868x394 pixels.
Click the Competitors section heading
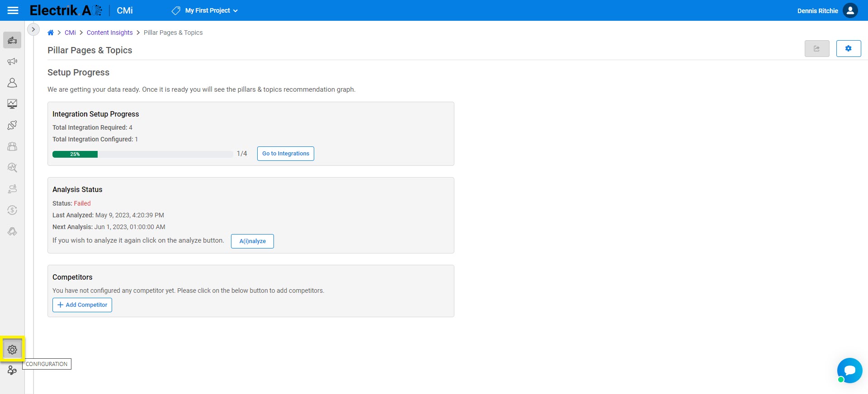click(x=72, y=277)
